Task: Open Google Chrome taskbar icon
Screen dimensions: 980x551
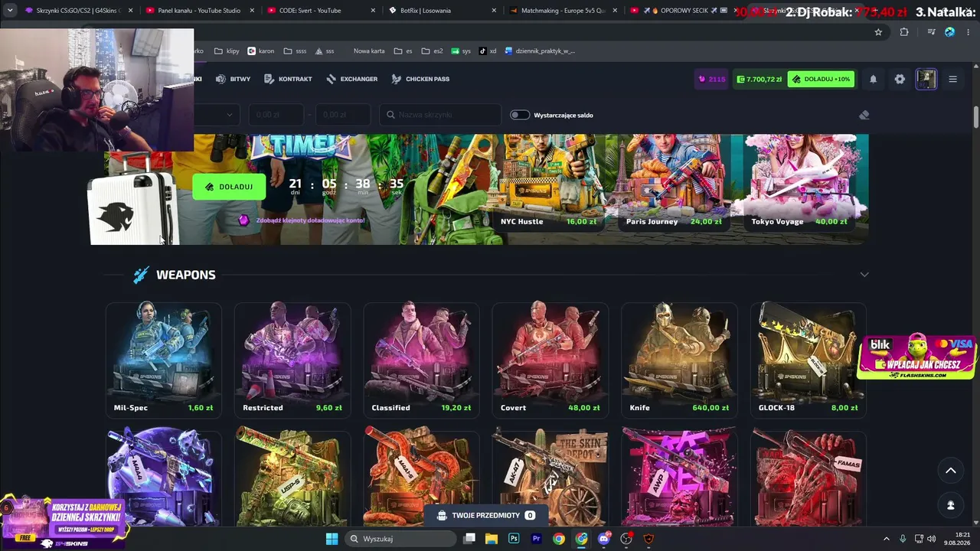Action: [559, 539]
